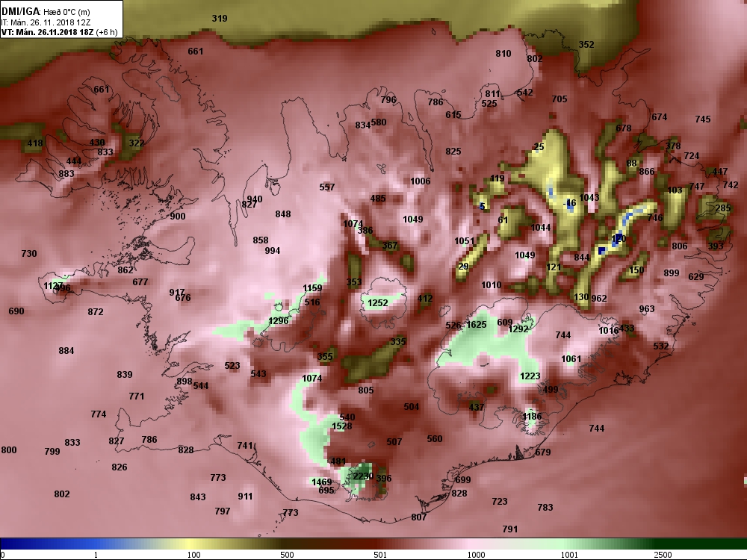
Task: Click map value 319 near top edge
Action: (220, 19)
